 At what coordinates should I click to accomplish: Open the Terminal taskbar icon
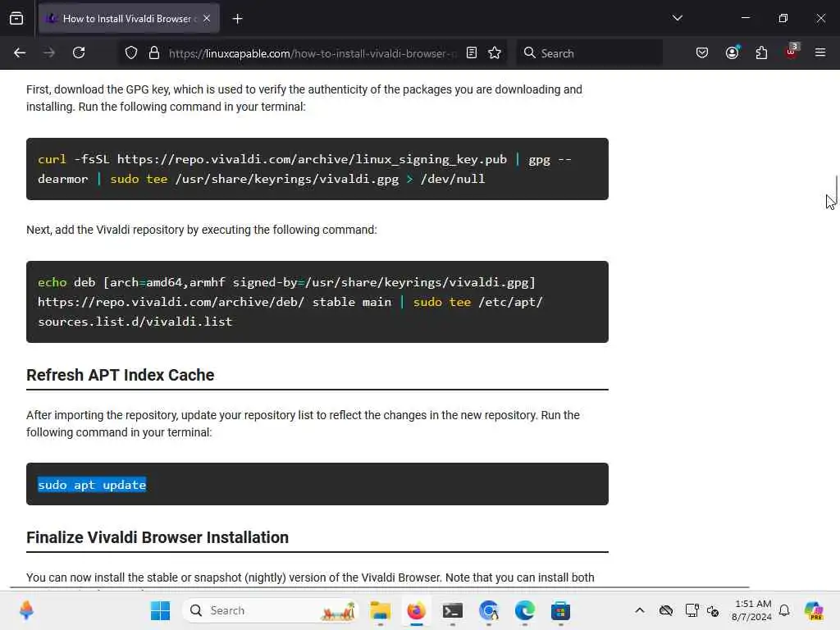pyautogui.click(x=453, y=610)
